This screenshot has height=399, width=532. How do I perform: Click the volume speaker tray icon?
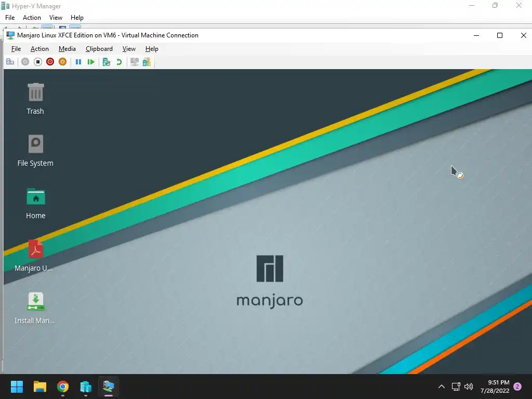click(469, 387)
